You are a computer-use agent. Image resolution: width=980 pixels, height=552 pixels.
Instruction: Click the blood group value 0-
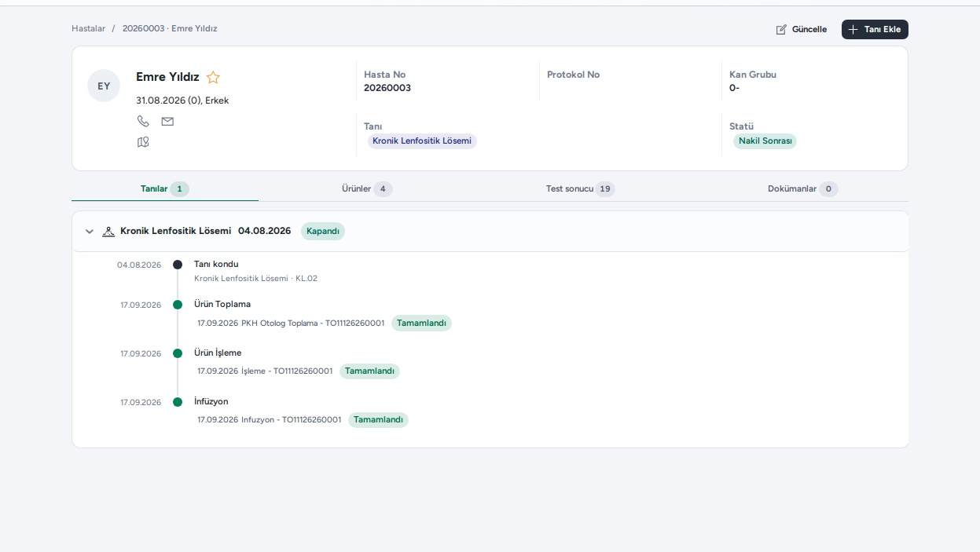tap(734, 88)
